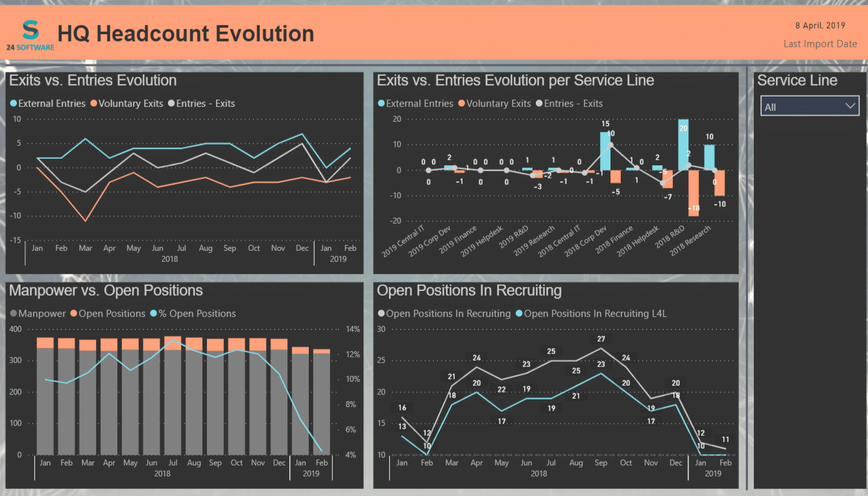
Task: Click the 2018 Corp Dev entries bar labeled 15
Action: click(x=605, y=151)
